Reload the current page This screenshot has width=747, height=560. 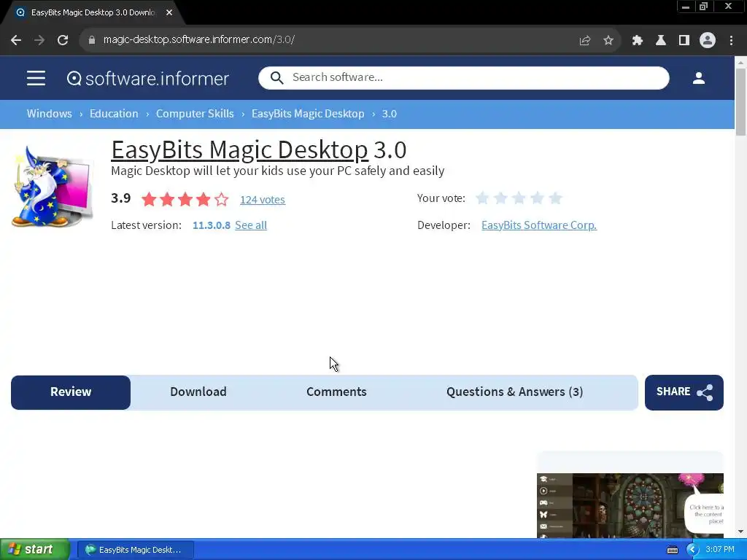pyautogui.click(x=63, y=40)
